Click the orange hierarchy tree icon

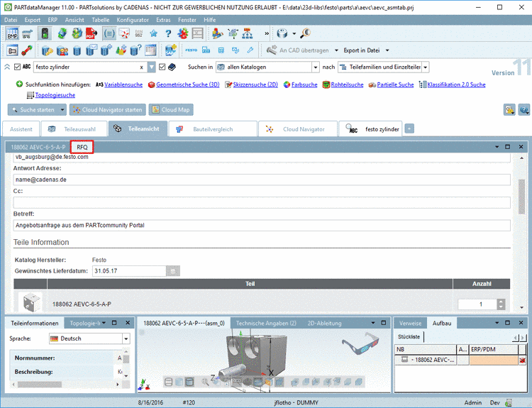[x=248, y=33]
